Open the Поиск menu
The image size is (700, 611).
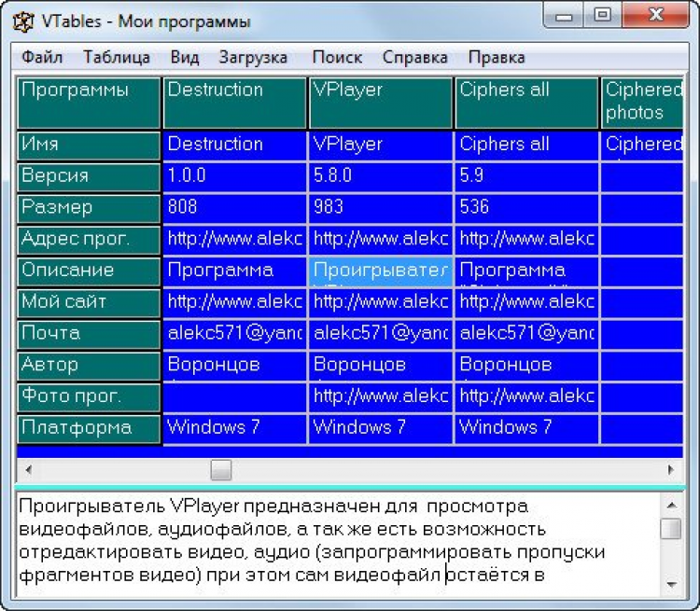(x=337, y=57)
